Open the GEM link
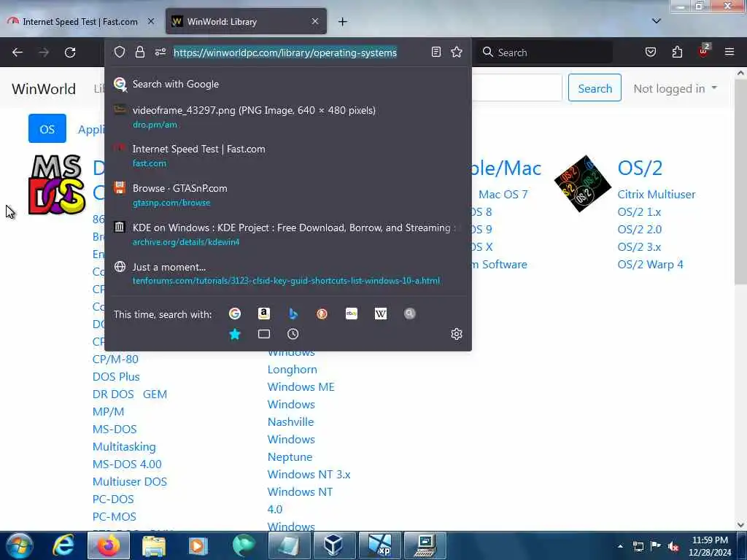747x560 pixels. pos(155,394)
